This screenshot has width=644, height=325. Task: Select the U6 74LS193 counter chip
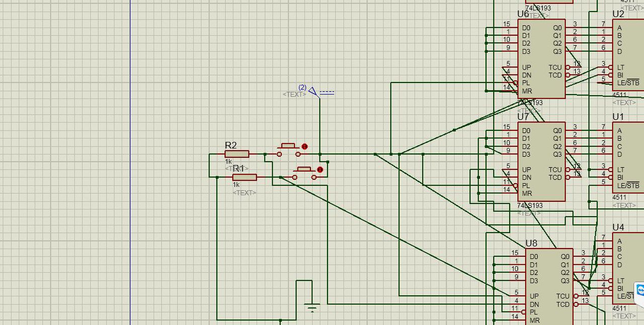[542, 59]
